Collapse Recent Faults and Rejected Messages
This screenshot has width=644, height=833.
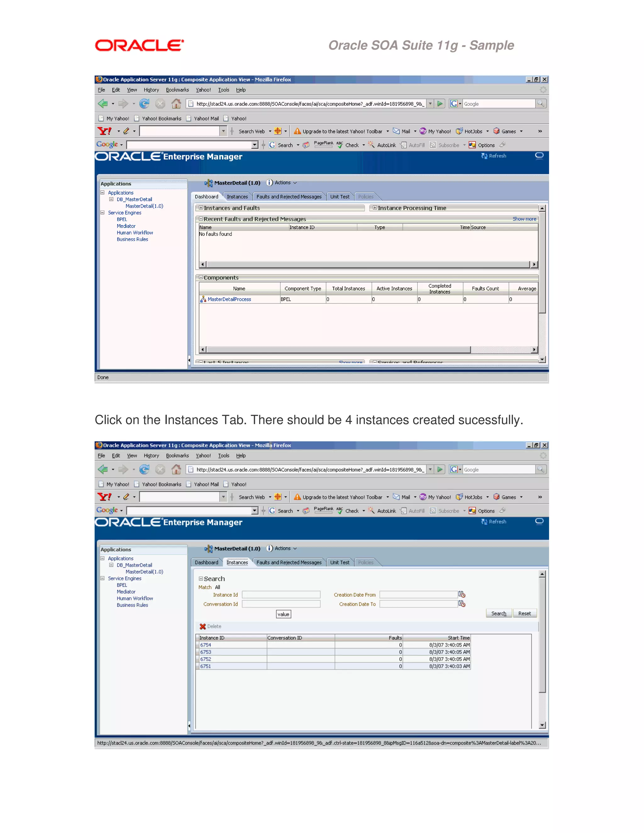click(x=201, y=219)
